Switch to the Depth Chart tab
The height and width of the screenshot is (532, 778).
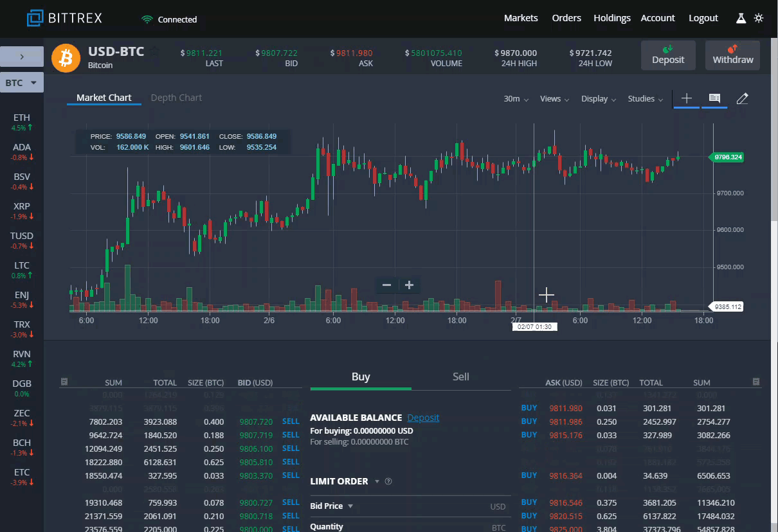click(x=176, y=98)
